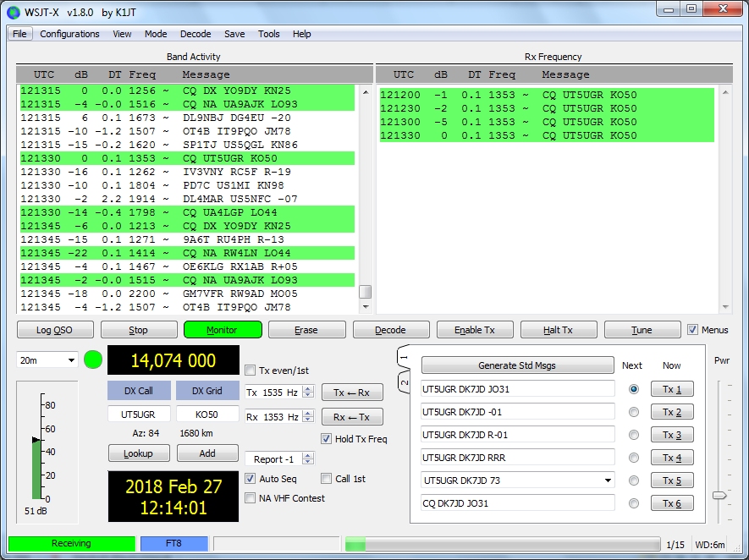Enable the Tx even/1st checkbox
Screen dimensions: 749x560
[251, 370]
